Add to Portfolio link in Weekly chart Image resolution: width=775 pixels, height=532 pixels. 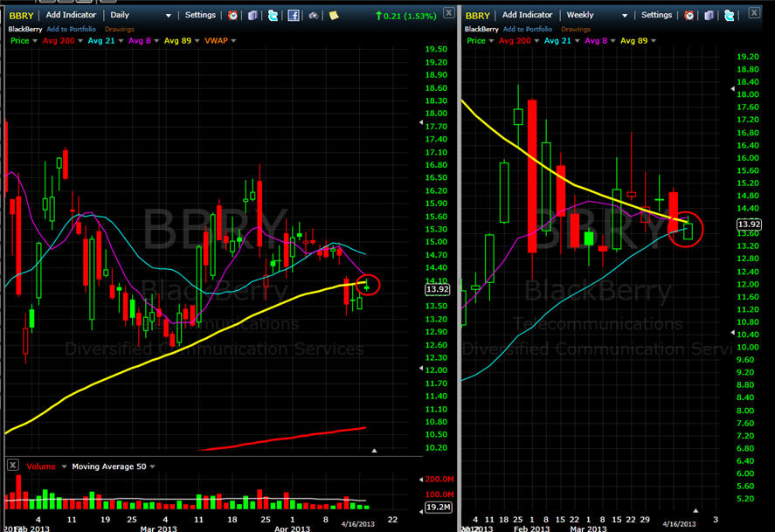point(528,29)
